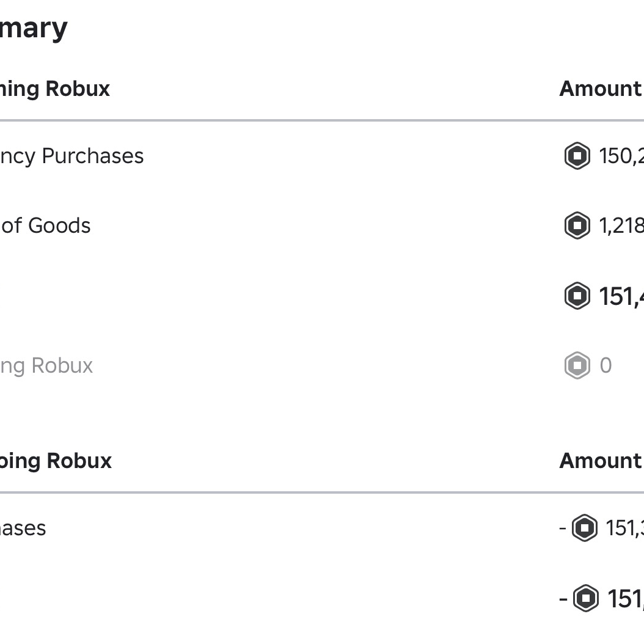This screenshot has height=644, width=644.
Task: Click the greyed Pending Robux label
Action: (46, 366)
